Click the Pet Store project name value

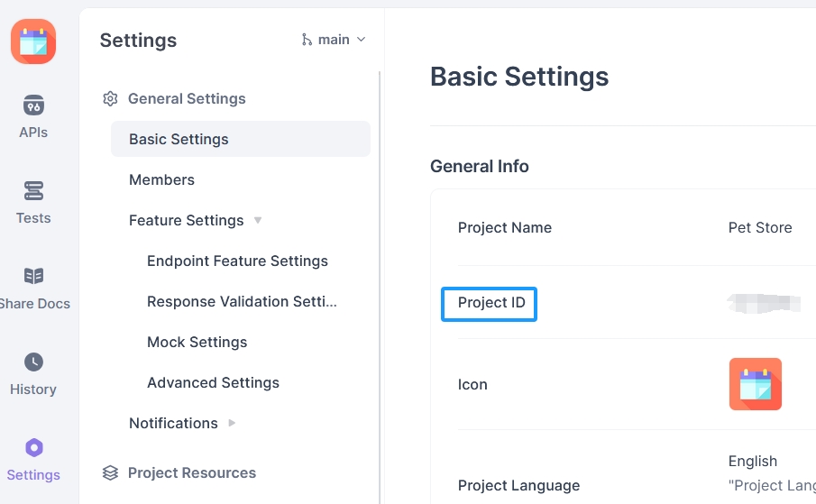[x=760, y=227]
